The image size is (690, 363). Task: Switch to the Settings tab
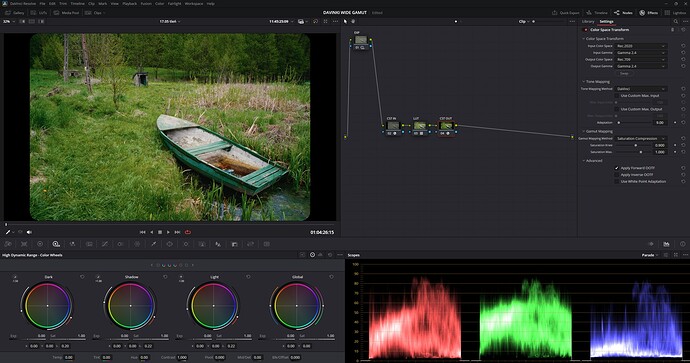click(x=606, y=21)
